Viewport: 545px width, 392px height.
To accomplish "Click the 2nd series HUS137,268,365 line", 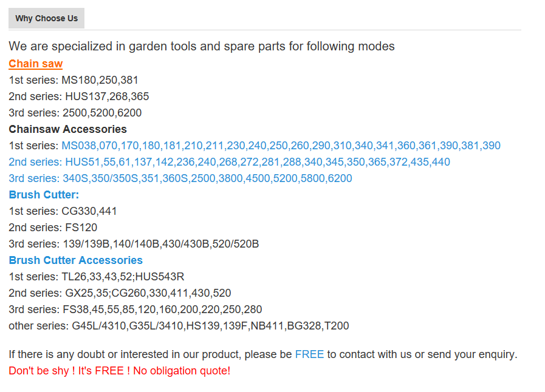I will click(79, 96).
